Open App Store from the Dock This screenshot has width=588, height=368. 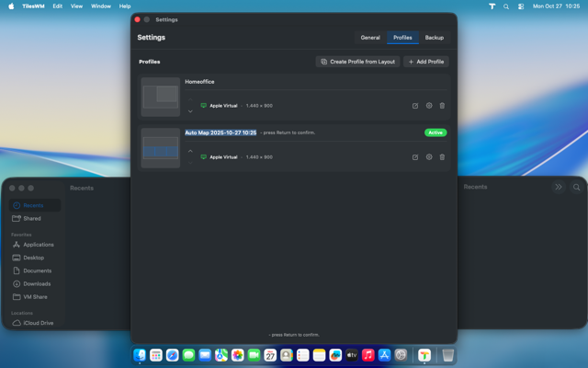(x=384, y=355)
